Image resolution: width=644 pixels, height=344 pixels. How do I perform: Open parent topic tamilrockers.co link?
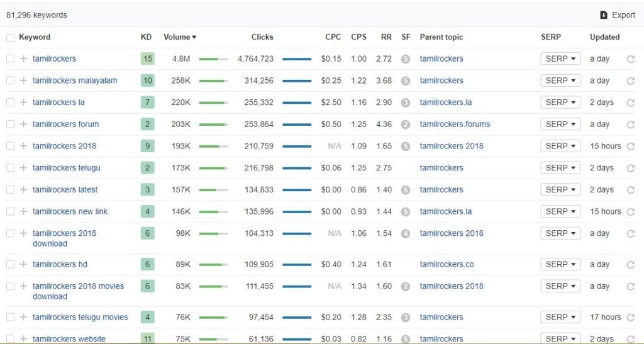[x=447, y=264]
